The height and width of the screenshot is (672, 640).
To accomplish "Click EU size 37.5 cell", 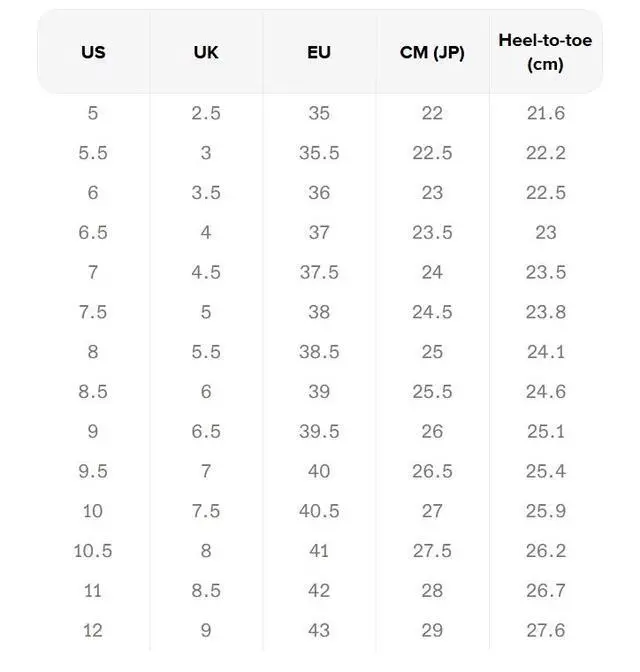I will [x=319, y=272].
